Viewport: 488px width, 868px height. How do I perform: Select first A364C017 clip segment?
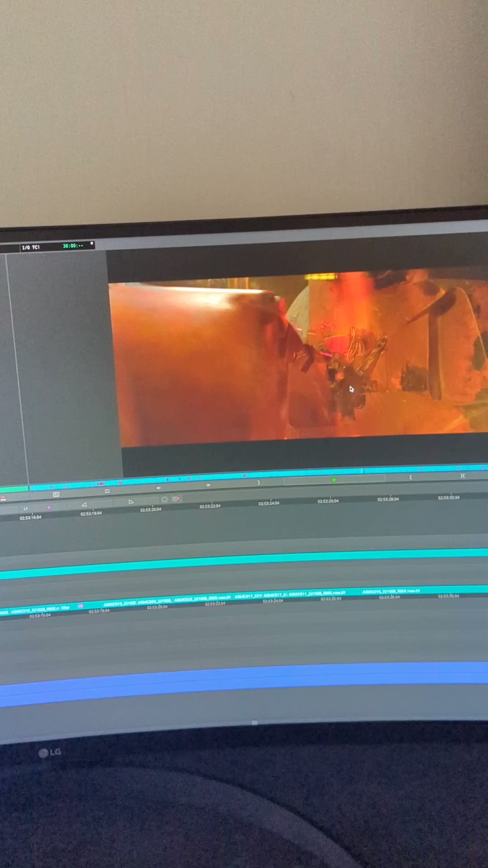248,596
